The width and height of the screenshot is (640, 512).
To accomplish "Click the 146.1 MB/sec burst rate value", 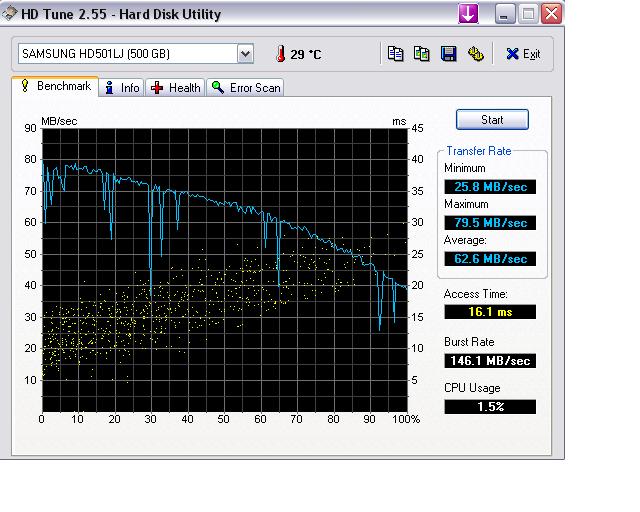I will coord(490,361).
